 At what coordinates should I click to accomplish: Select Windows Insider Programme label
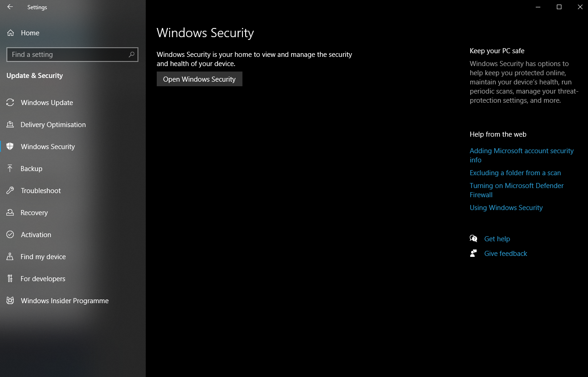[65, 301]
